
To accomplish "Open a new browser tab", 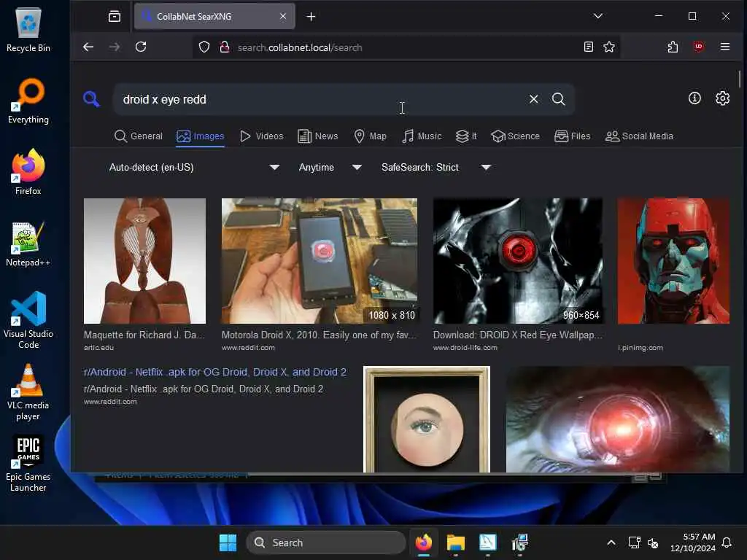I will click(x=311, y=17).
